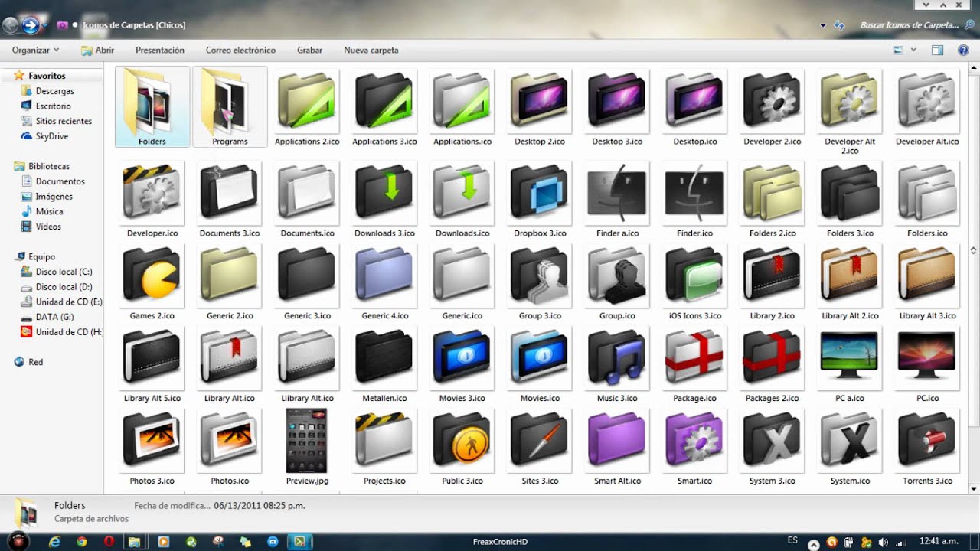Select Sites 3.ico compass folder
The width and height of the screenshot is (980, 551).
pos(540,446)
